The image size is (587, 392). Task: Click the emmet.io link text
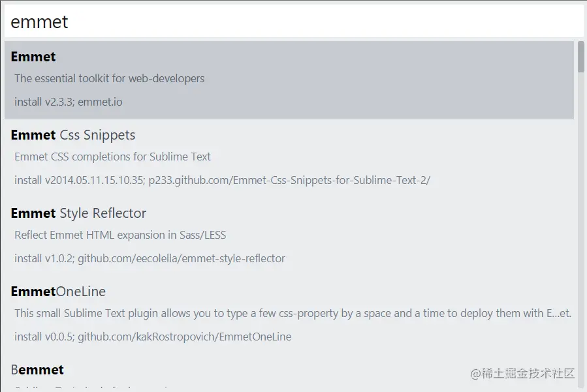pyautogui.click(x=100, y=102)
